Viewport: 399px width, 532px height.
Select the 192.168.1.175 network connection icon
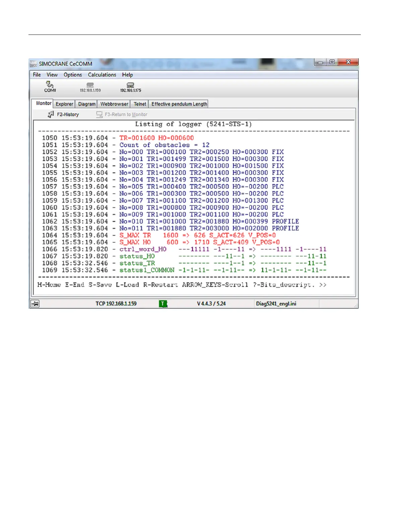tap(131, 87)
